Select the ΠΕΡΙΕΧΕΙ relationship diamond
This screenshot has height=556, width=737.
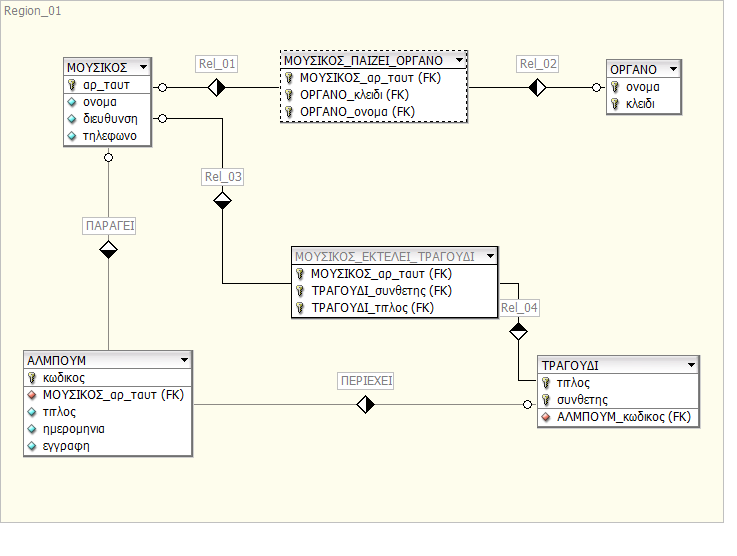(366, 404)
